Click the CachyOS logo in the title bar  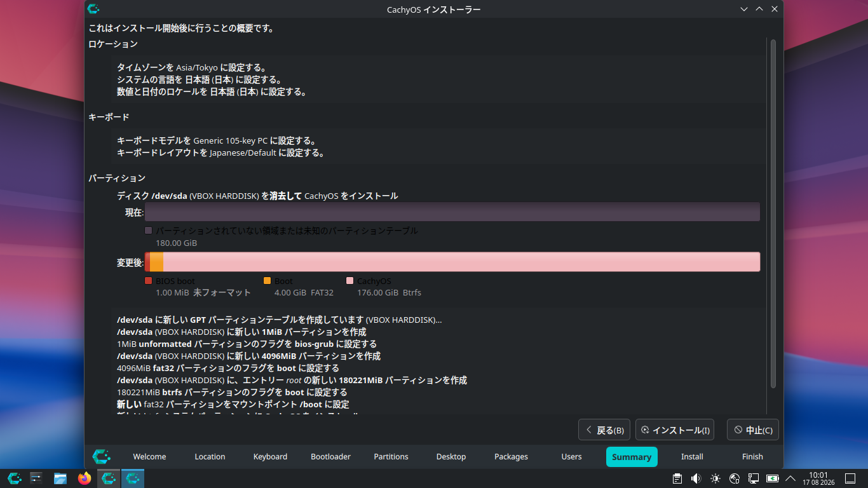(x=93, y=9)
